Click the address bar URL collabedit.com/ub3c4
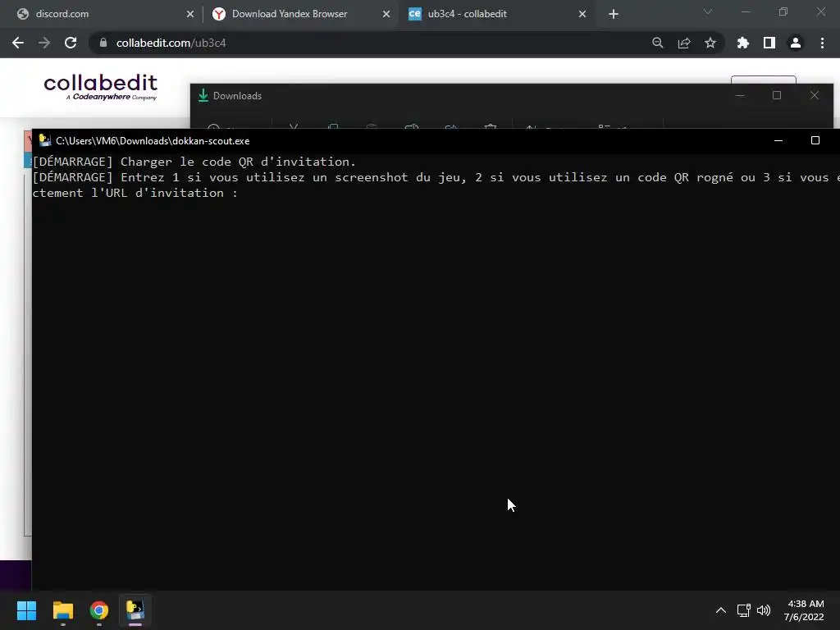The height and width of the screenshot is (630, 840). [171, 43]
